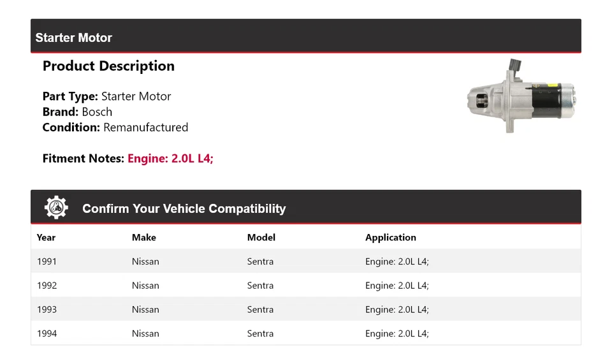
Task: Click the starter motor product image
Action: [521, 96]
